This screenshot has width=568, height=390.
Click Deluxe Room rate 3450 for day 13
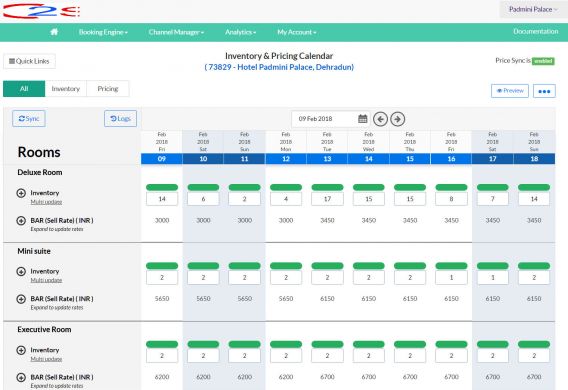pos(327,220)
